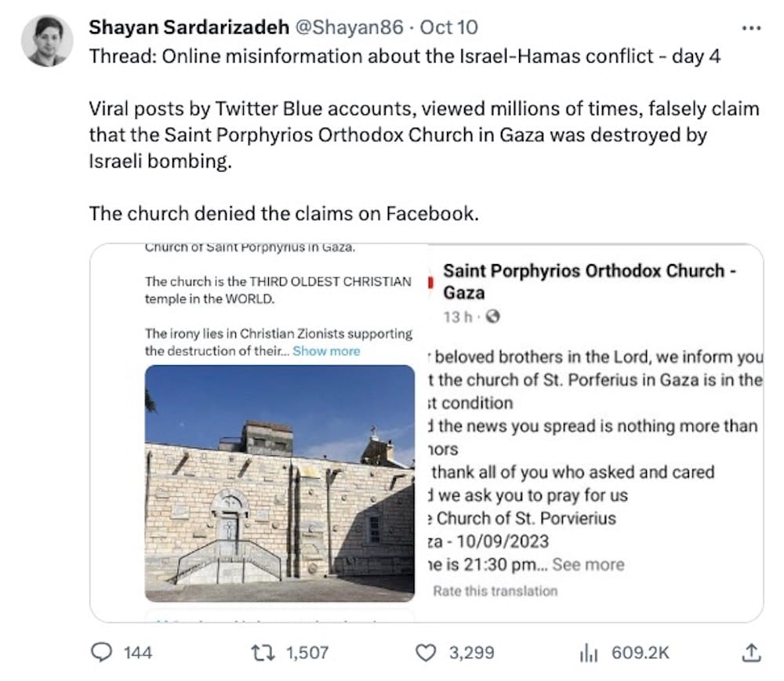Click the reply speech bubble icon
784x681 pixels.
[x=102, y=652]
